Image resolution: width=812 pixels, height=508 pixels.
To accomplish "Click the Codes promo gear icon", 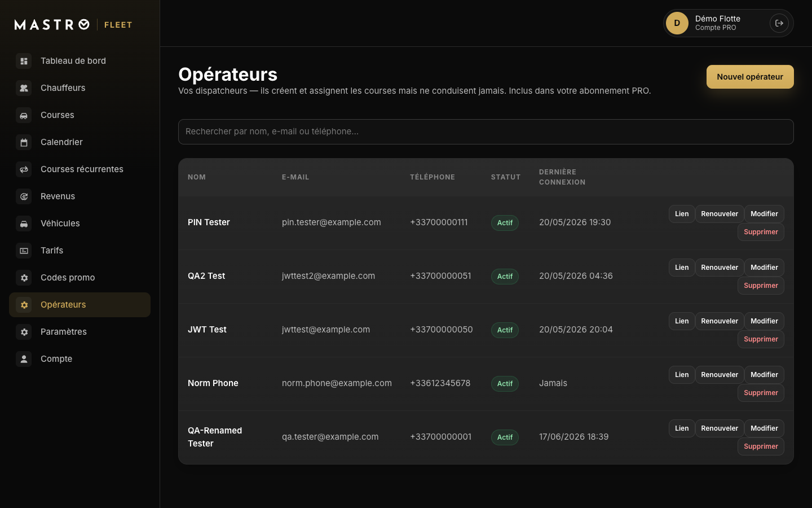I will 24,278.
